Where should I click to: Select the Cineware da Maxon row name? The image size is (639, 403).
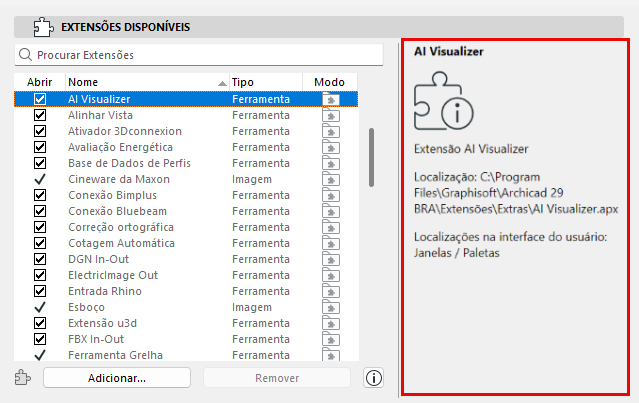pyautogui.click(x=119, y=179)
